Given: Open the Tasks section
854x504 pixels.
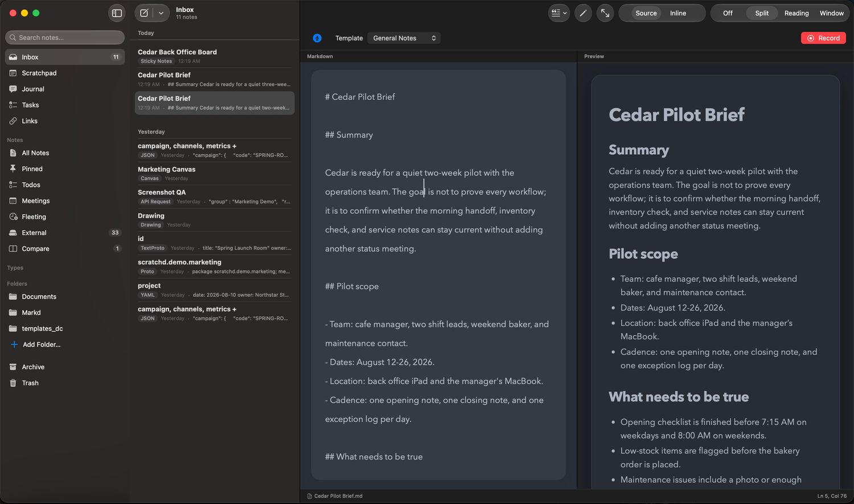Looking at the screenshot, I should pyautogui.click(x=65, y=105).
